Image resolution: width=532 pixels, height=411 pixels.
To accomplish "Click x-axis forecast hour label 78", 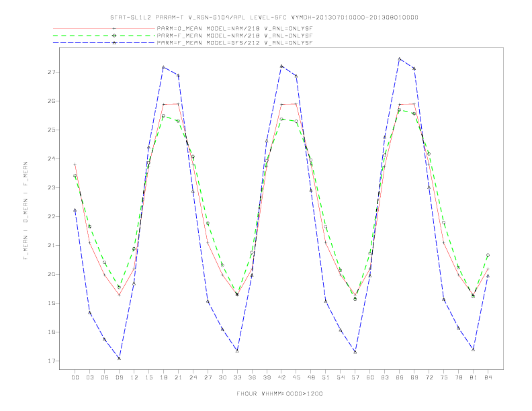I will [459, 377].
